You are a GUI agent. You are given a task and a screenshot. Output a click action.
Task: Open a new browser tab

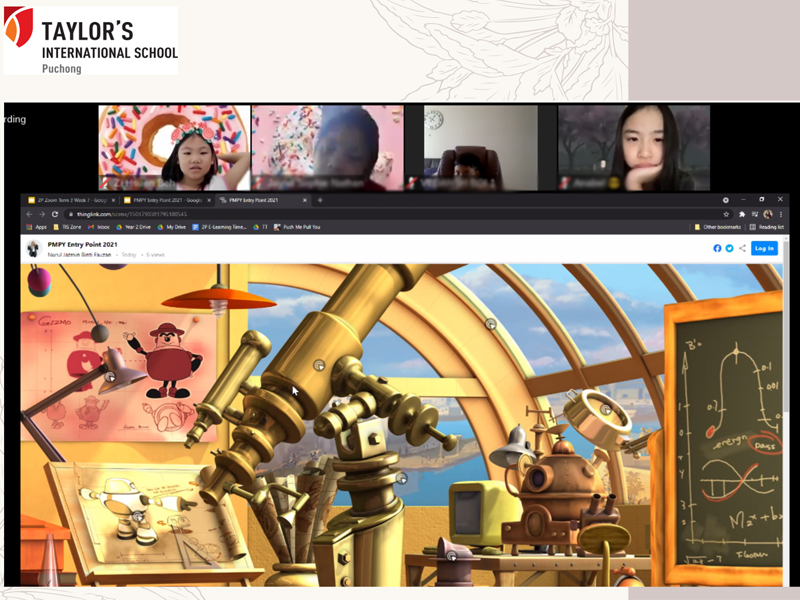320,200
